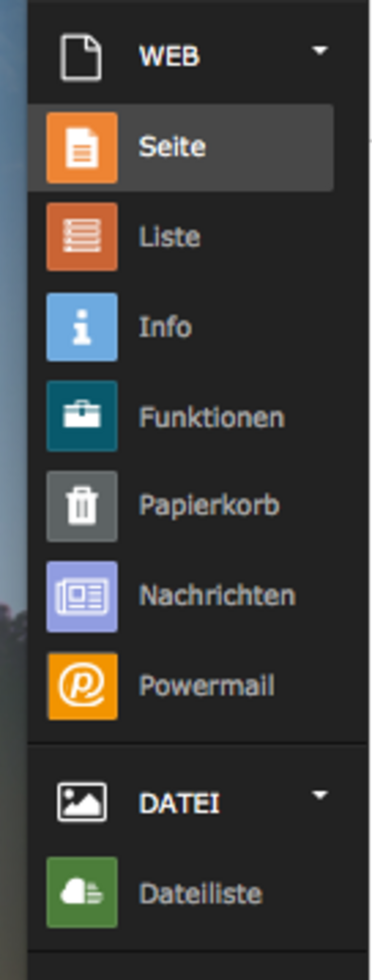The width and height of the screenshot is (372, 980).
Task: Collapse the WEB module group arrow
Action: pyautogui.click(x=320, y=50)
